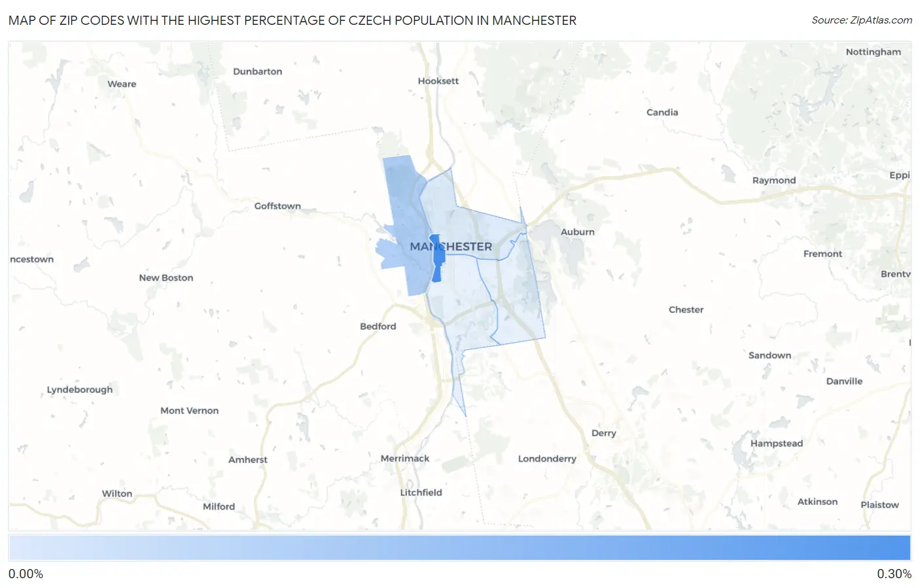Click the Derry town label
Screen dimensions: 920x588
(604, 433)
